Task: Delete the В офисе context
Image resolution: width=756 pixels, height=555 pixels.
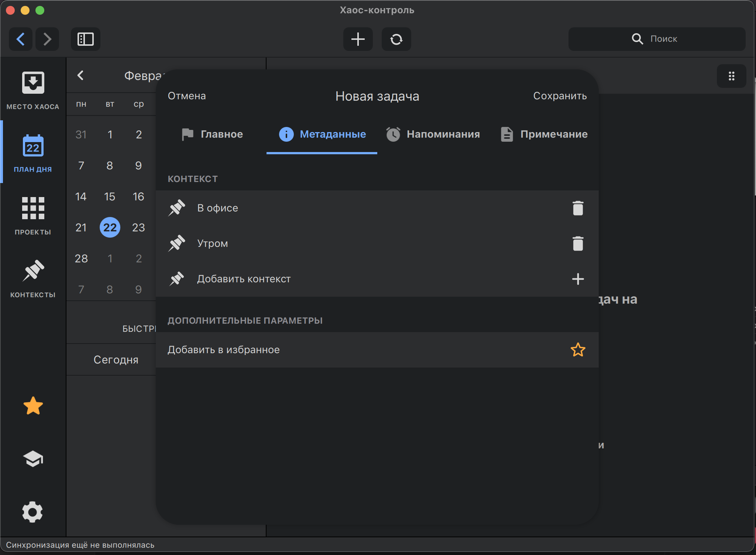Action: [x=578, y=208]
